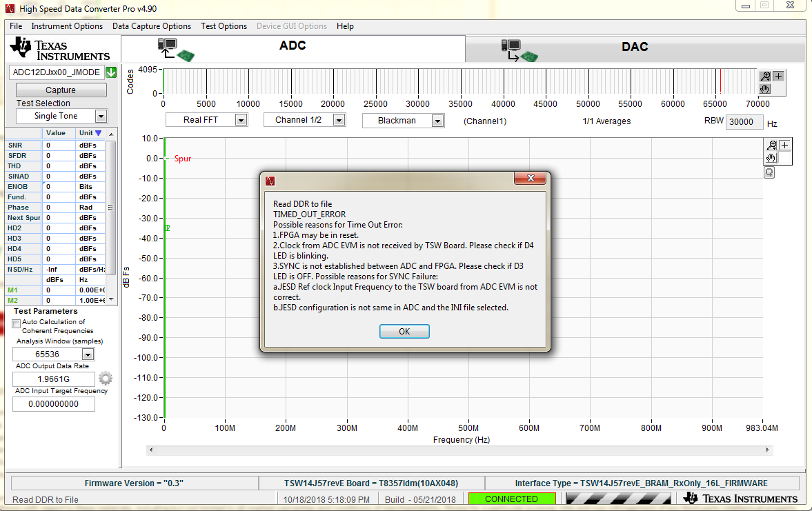The height and width of the screenshot is (511, 812).
Task: Open the Real FFT dropdown
Action: pos(240,120)
